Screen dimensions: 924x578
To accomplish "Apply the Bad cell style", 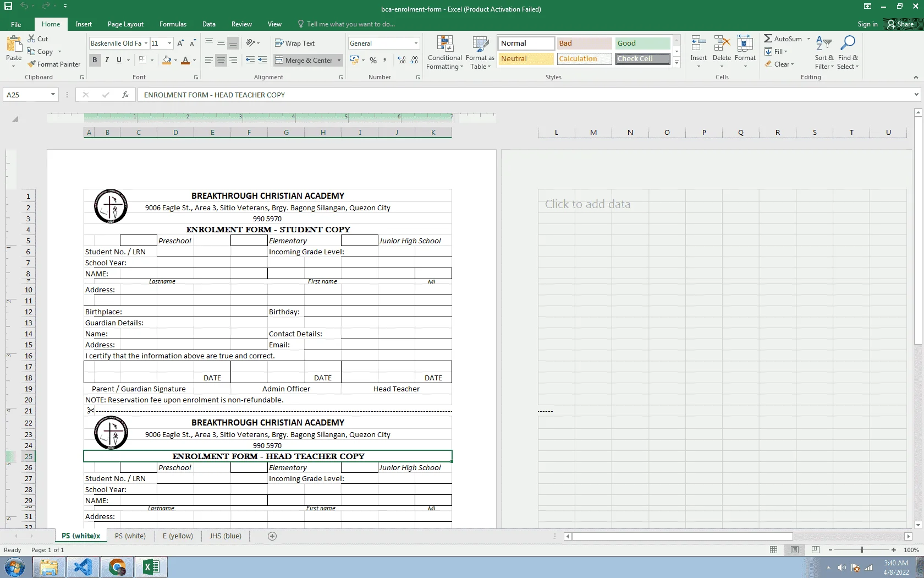I will pos(584,43).
